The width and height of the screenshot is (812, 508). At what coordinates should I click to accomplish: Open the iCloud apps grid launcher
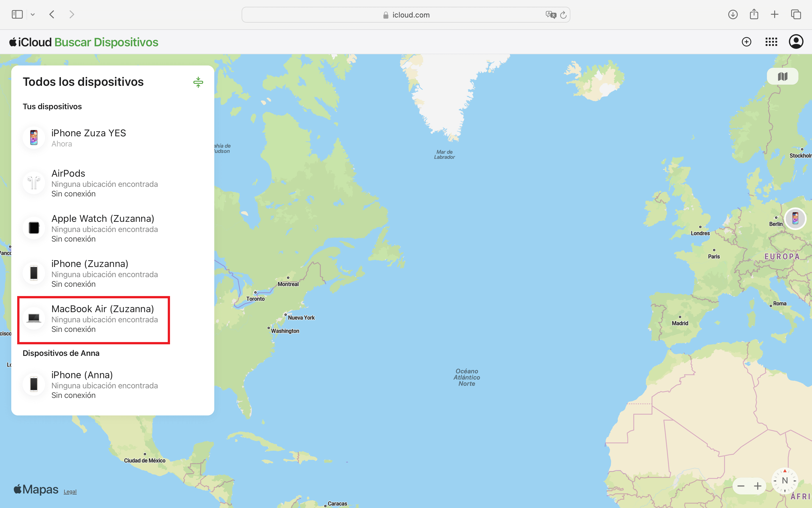coord(771,42)
